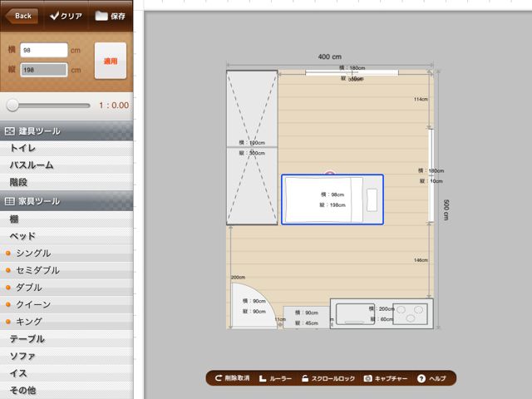Select イス furniture category
Viewport: 532px width, 399px height.
pos(66,373)
